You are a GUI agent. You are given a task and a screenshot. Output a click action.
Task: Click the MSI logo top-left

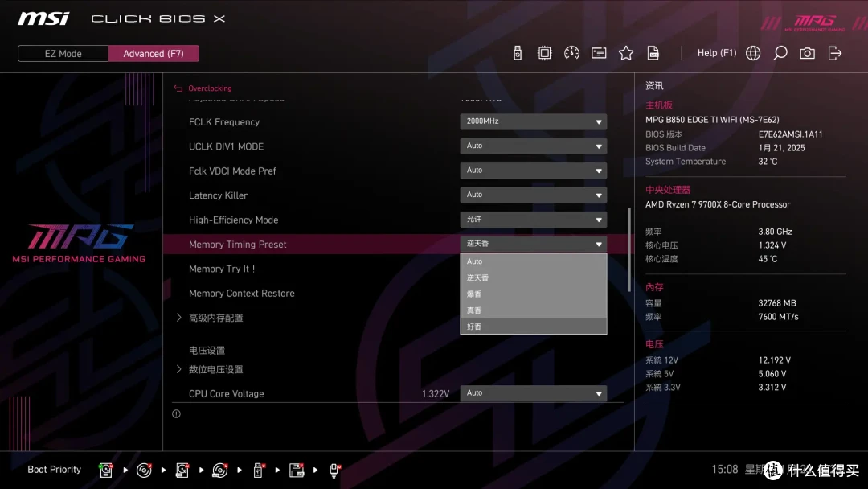click(x=43, y=18)
